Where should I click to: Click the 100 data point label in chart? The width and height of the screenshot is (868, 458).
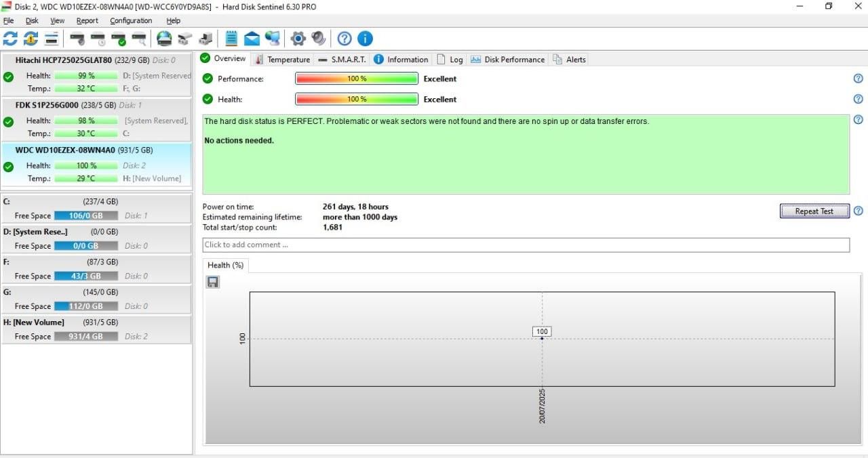point(542,332)
